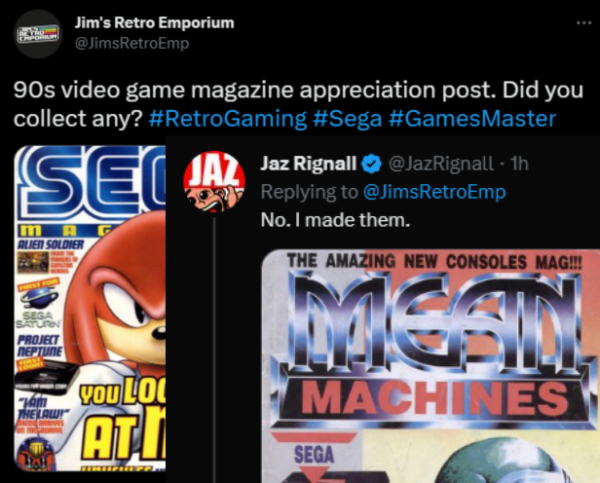Click the 1h timestamp on the reply

[x=520, y=164]
